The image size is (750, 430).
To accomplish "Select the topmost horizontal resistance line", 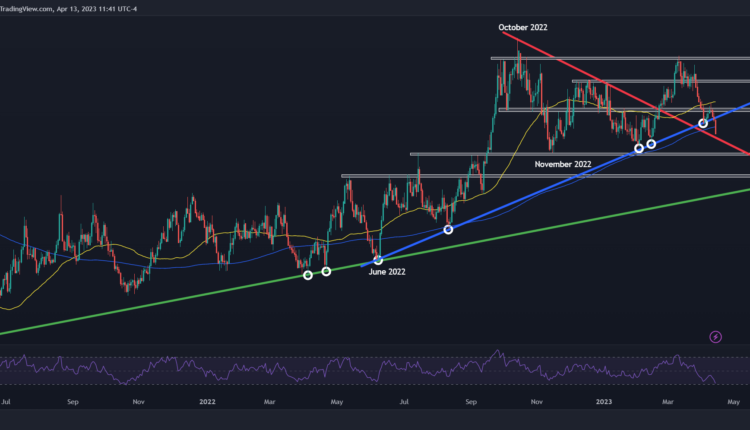I will click(x=600, y=59).
